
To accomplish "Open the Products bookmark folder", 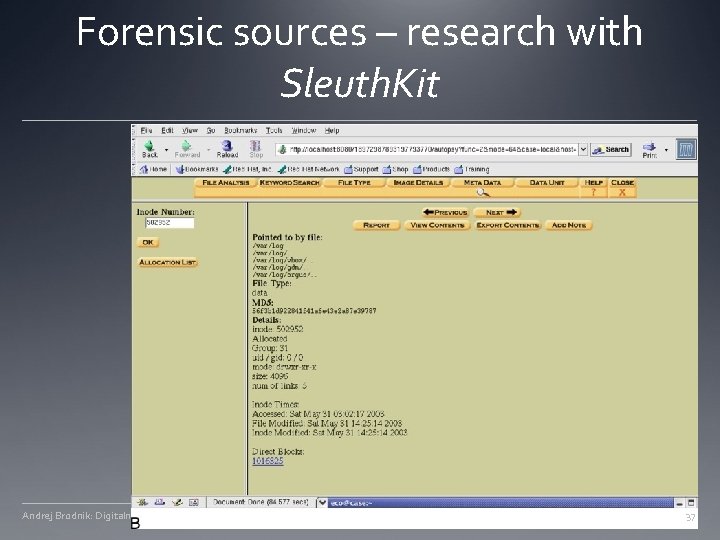I will point(431,169).
